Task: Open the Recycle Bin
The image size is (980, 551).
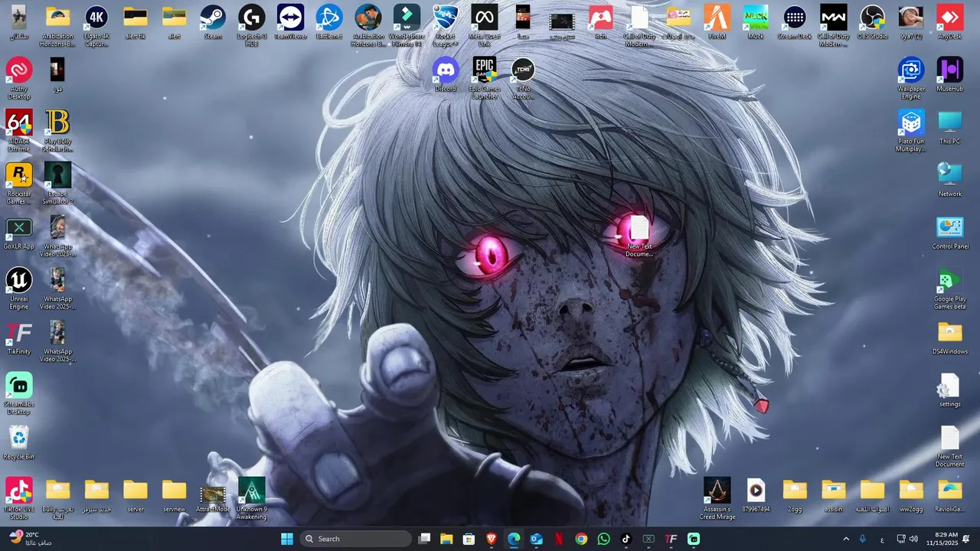Action: [x=19, y=443]
